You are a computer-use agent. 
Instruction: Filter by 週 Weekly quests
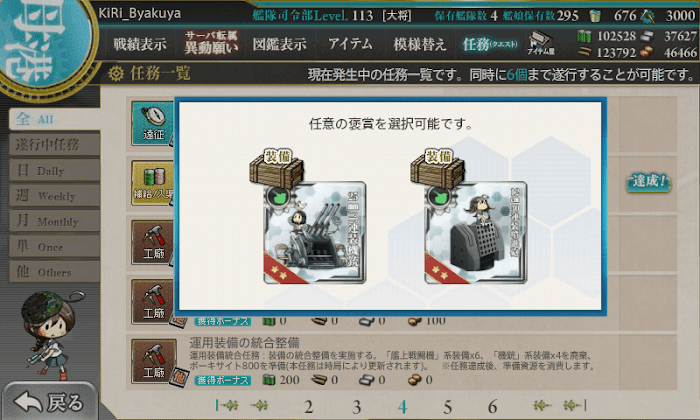coord(54,195)
